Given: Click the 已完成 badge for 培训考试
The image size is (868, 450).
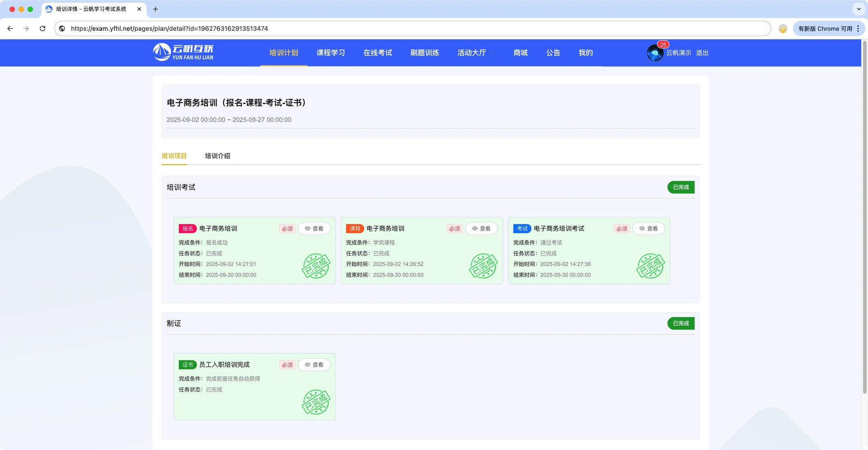Looking at the screenshot, I should (681, 187).
